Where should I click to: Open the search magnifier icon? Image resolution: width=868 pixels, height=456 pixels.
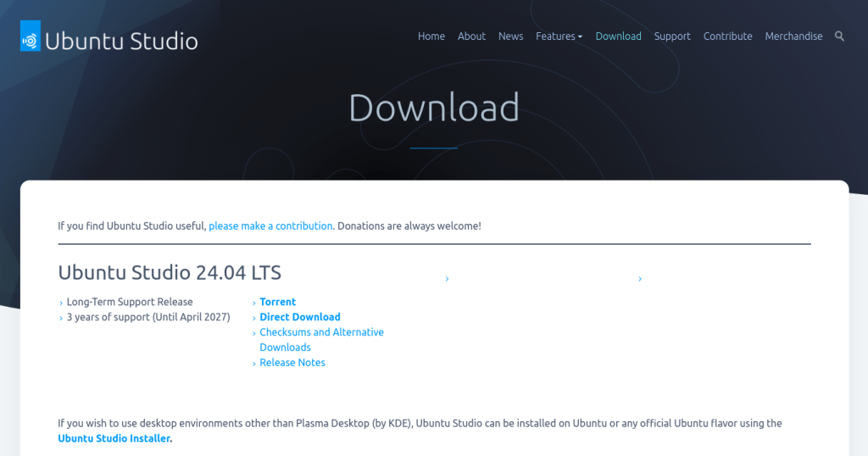click(x=839, y=36)
